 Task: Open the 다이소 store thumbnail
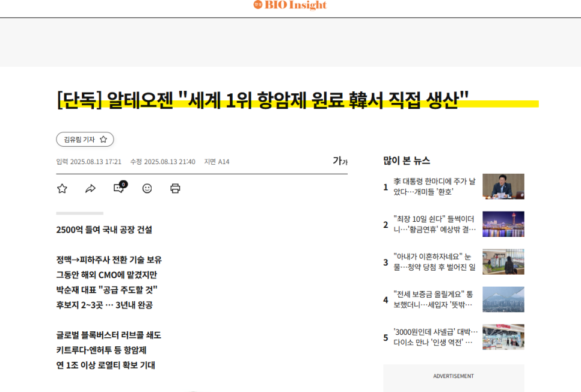503,337
